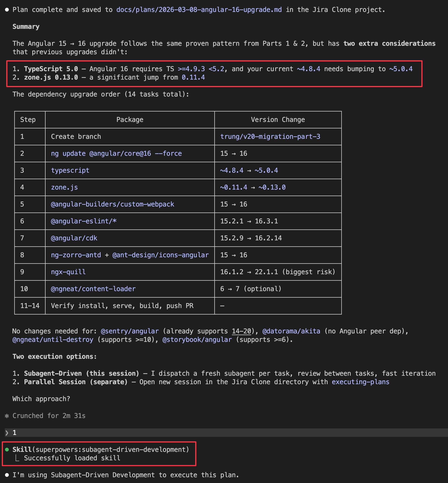Click the ng update @angular/core@16 command

pyautogui.click(x=116, y=153)
